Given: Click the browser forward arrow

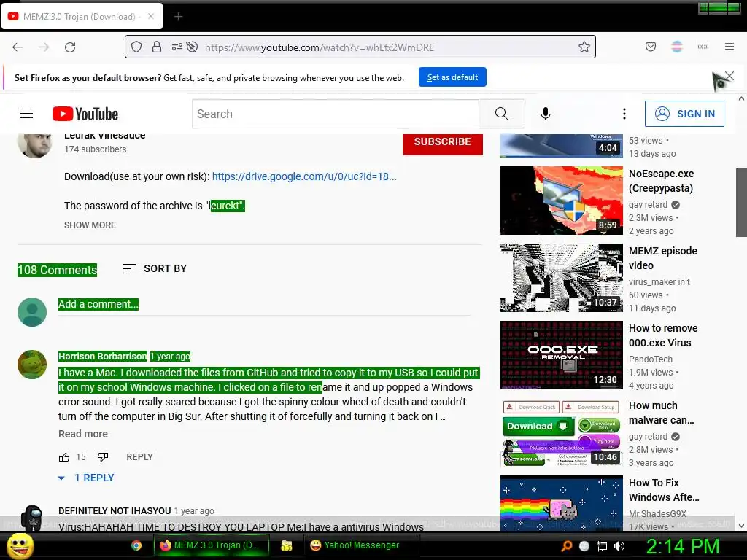Looking at the screenshot, I should (44, 47).
